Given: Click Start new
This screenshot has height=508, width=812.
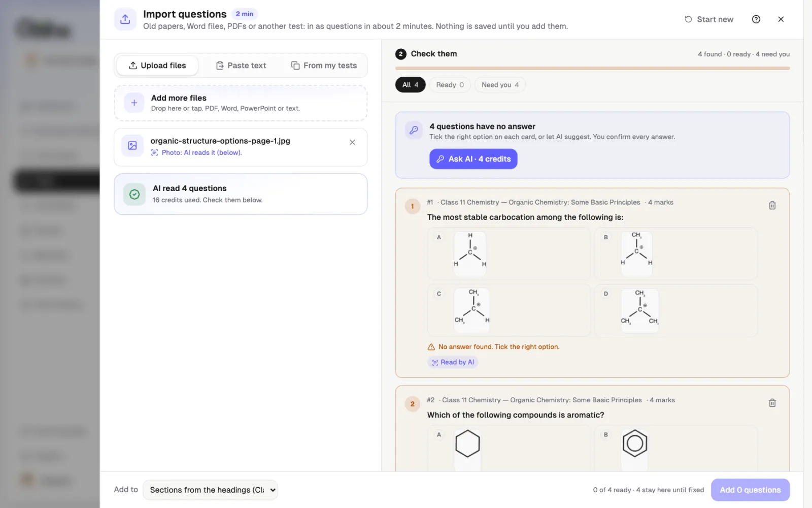Looking at the screenshot, I should coord(709,19).
